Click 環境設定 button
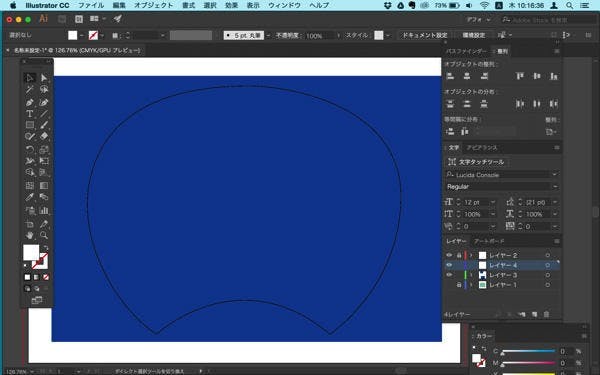This screenshot has width=600, height=375. coord(474,35)
